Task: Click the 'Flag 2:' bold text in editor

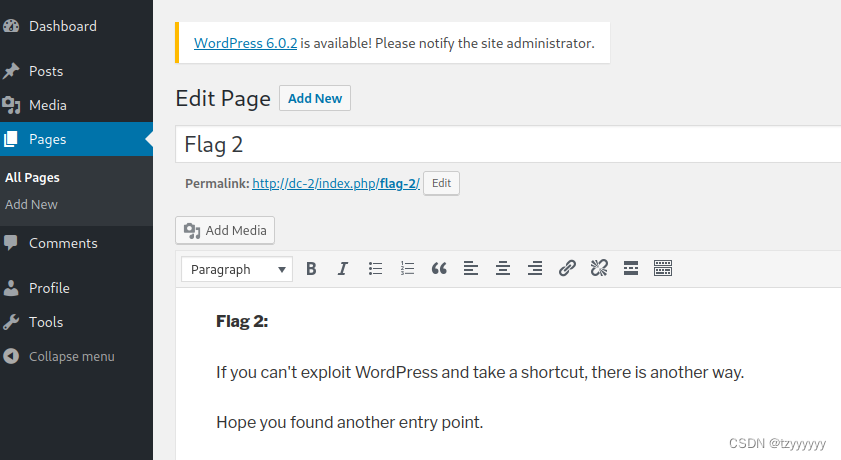Action: click(242, 321)
